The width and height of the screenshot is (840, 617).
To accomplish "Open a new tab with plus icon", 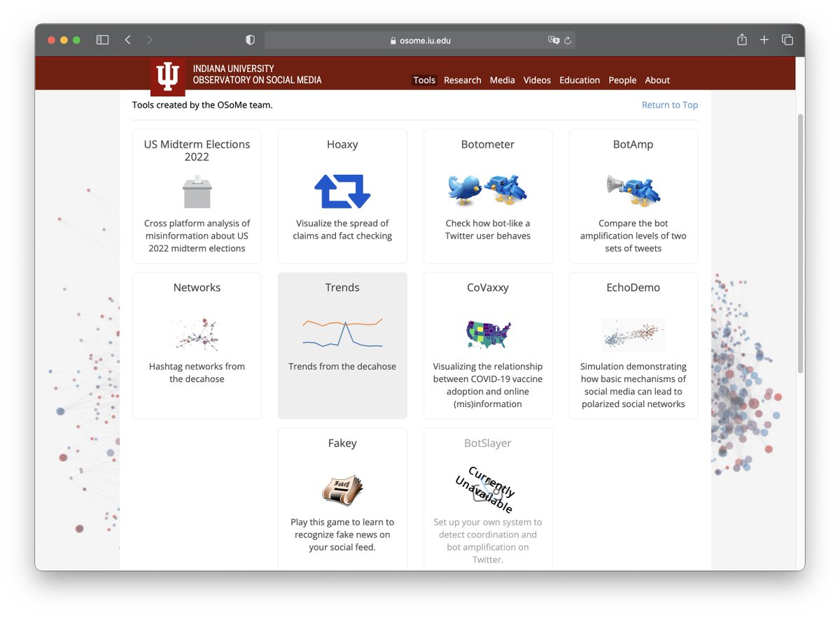I will click(x=764, y=40).
